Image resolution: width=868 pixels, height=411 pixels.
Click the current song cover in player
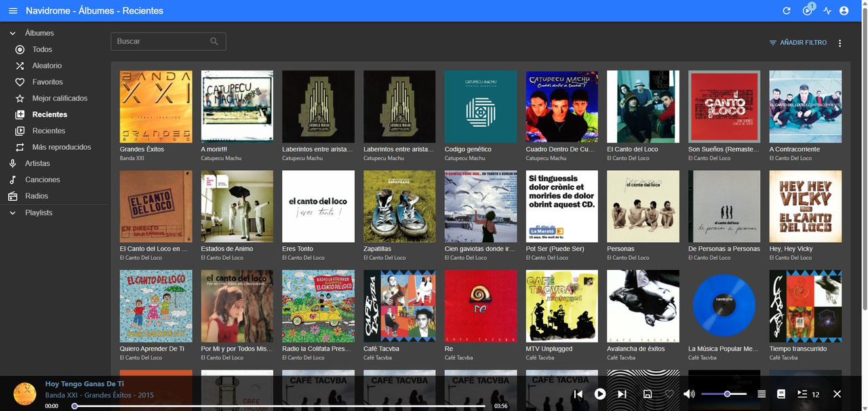25,393
